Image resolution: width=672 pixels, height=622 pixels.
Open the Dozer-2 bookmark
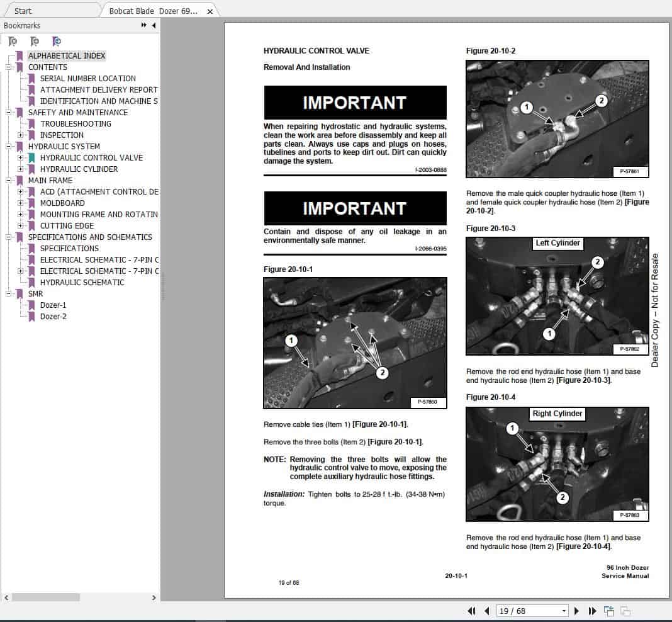click(53, 317)
